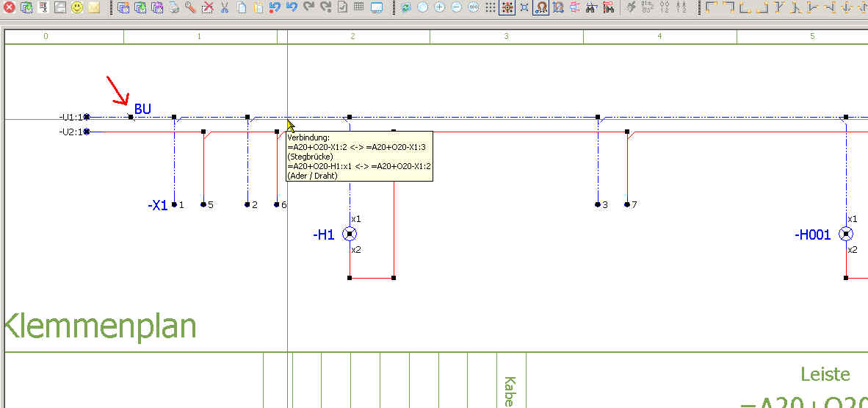
Task: Disable the magnet snap toggle
Action: 540,8
